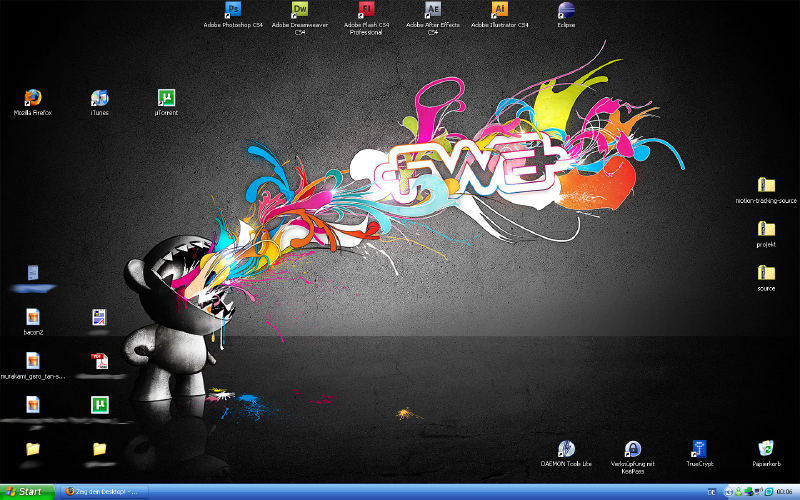Click the teal square tray icon

click(769, 492)
